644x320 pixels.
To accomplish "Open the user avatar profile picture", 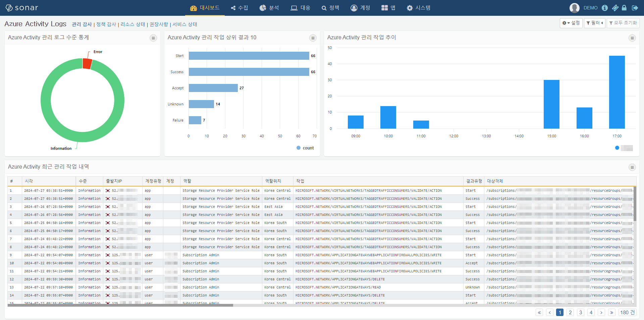I will 574,8.
